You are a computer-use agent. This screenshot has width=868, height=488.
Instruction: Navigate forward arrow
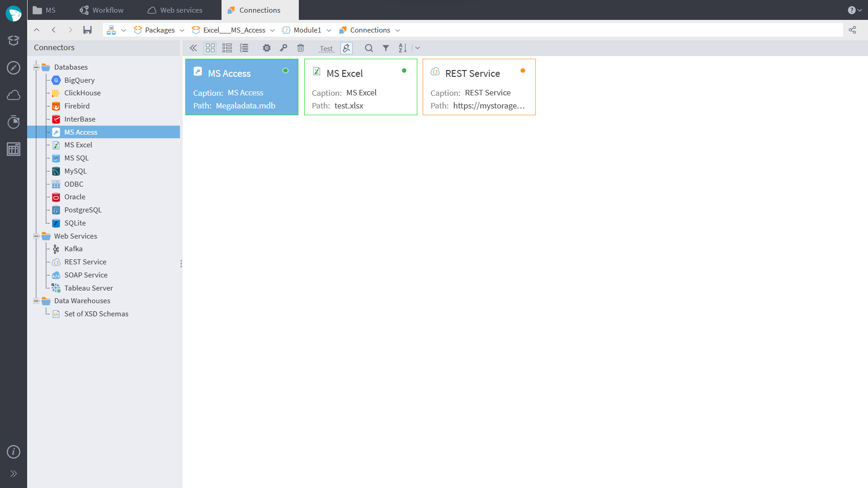pyautogui.click(x=70, y=30)
